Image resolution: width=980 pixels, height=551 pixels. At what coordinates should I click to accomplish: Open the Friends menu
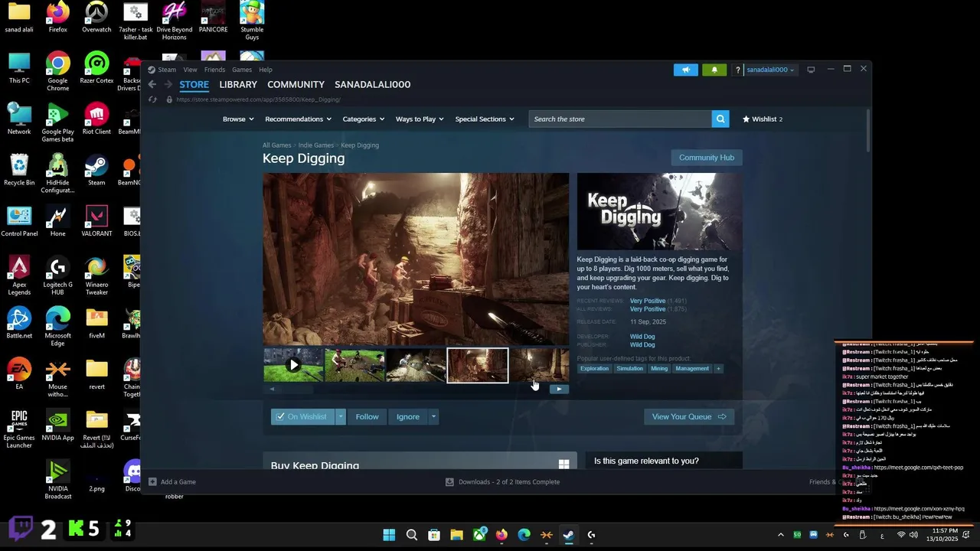[x=214, y=70]
